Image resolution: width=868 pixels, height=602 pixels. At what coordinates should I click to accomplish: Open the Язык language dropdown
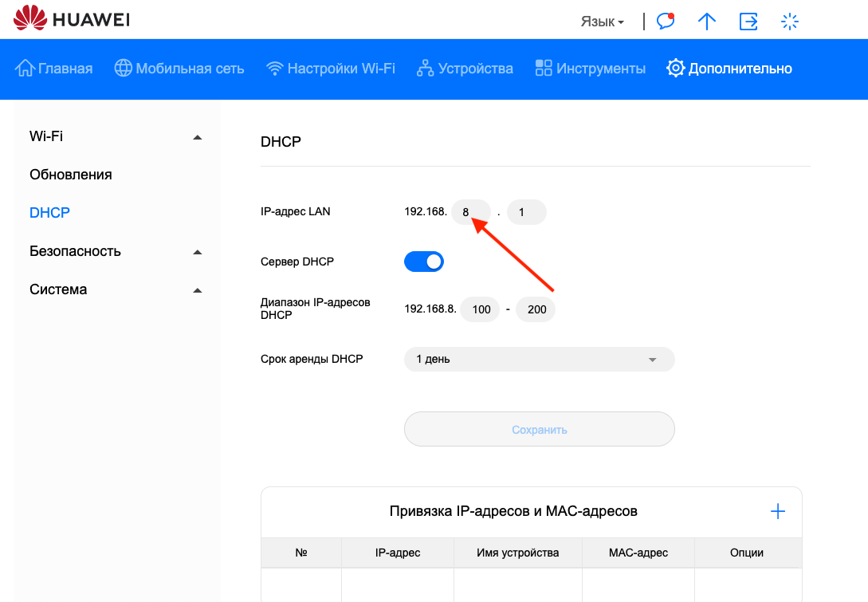point(603,22)
